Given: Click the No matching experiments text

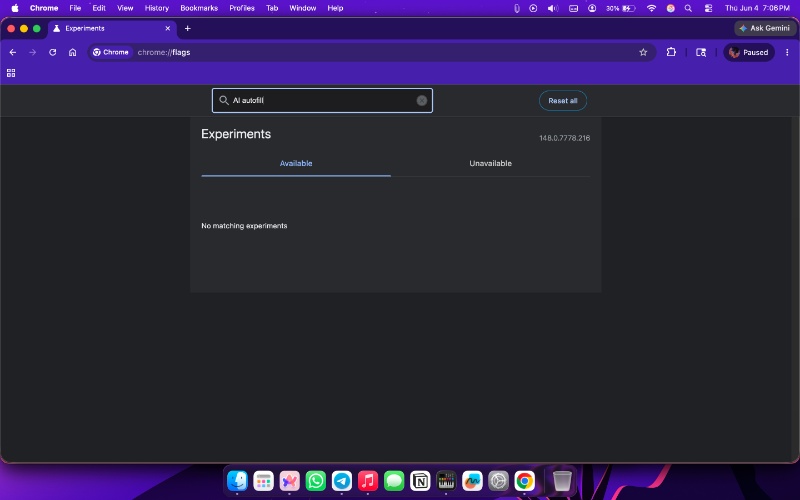Looking at the screenshot, I should (x=244, y=226).
